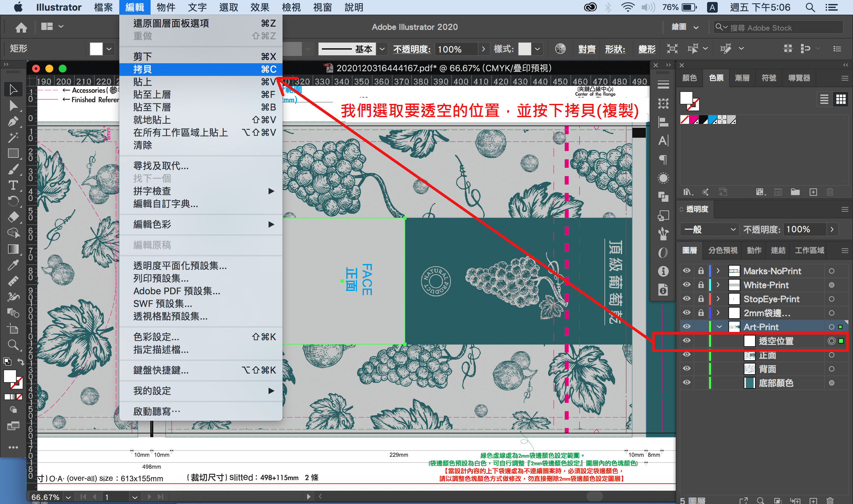This screenshot has height=504, width=853.
Task: Click the new swatch button
Action: click(x=813, y=192)
